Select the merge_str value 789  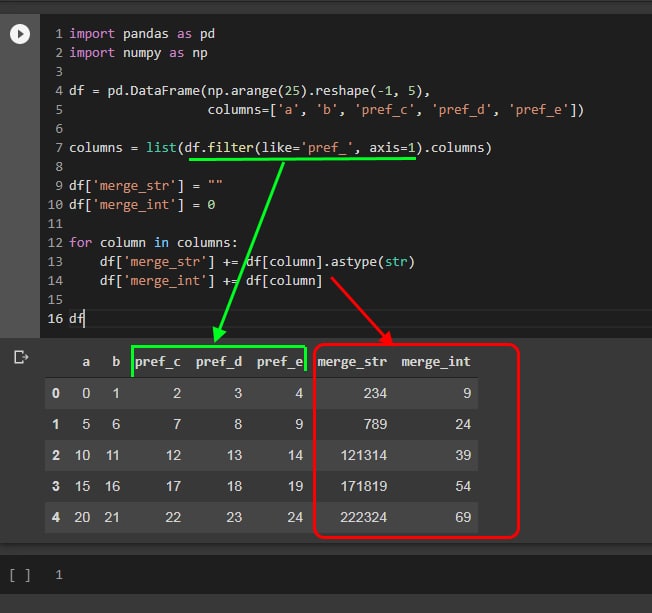[x=375, y=424]
